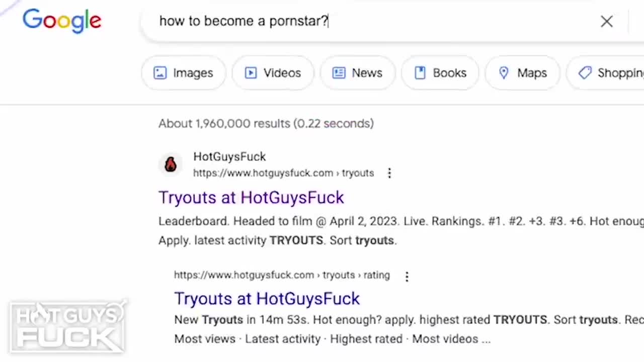Switch to the Videos results tab
The width and height of the screenshot is (644, 362).
click(282, 73)
